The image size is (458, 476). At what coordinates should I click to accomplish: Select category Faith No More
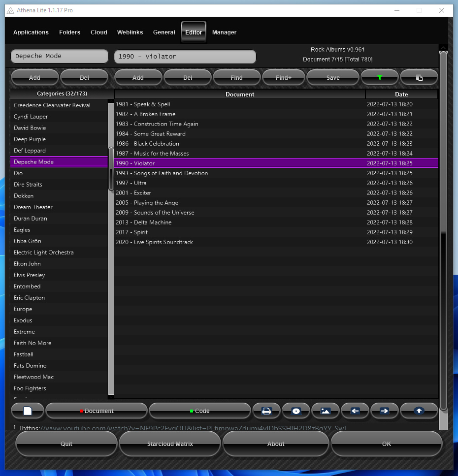[59, 343]
